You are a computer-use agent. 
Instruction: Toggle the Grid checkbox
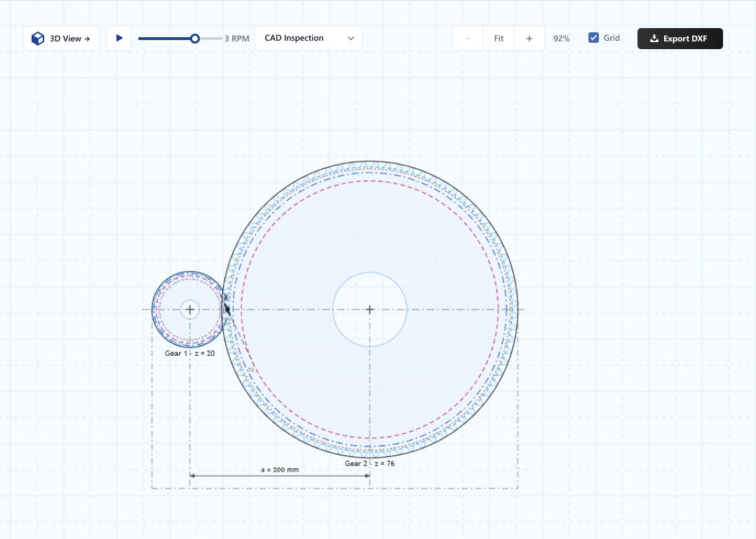[593, 38]
